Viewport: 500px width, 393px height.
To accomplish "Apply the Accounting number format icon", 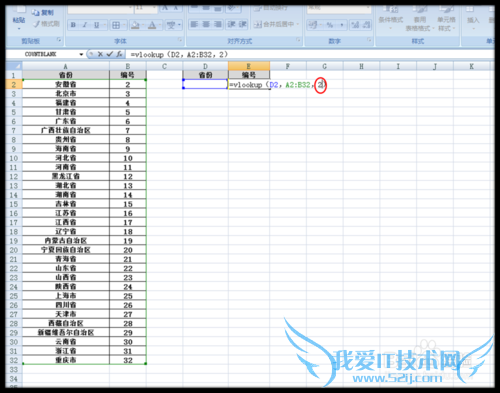I will point(313,25).
